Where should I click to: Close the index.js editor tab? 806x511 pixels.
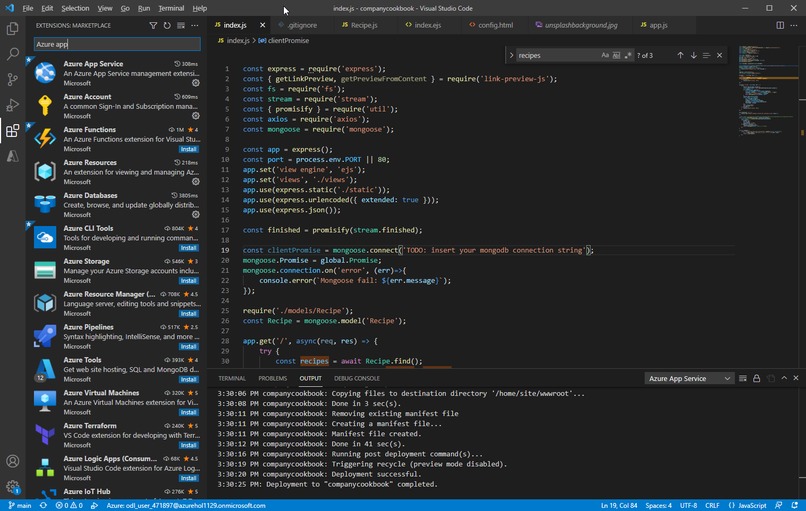click(262, 25)
